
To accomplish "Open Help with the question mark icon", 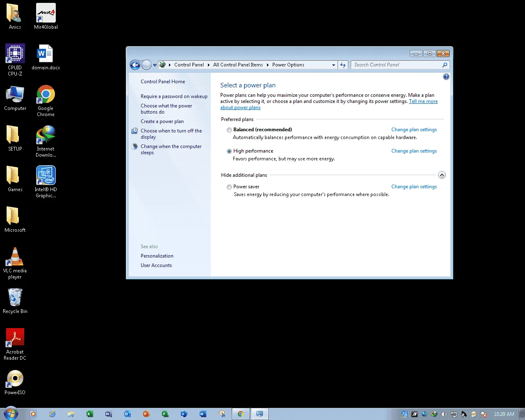I will [446, 77].
